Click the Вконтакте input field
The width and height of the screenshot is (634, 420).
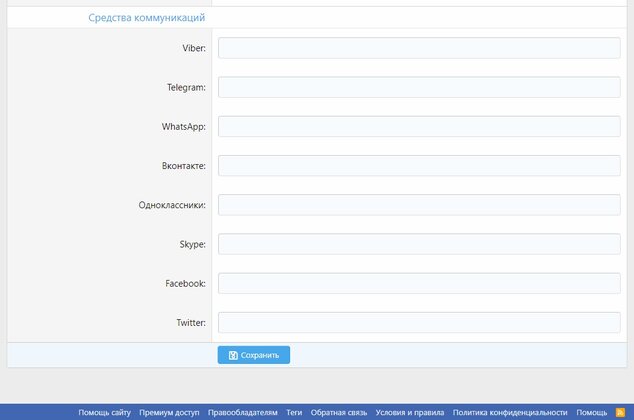pyautogui.click(x=419, y=165)
